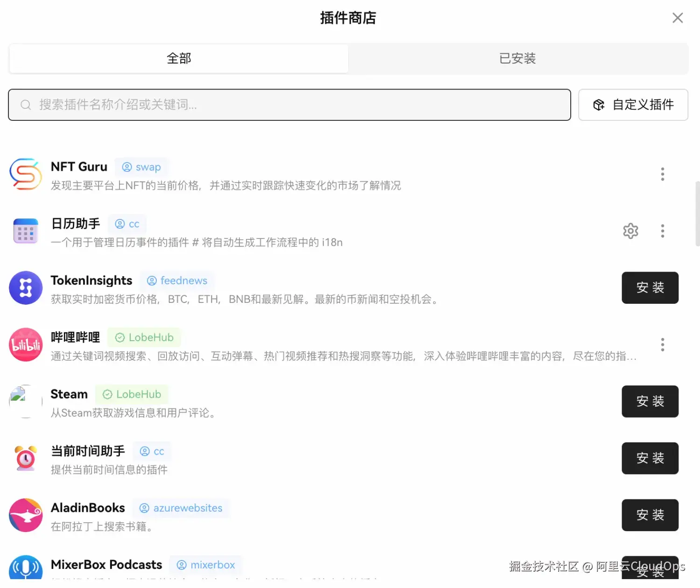This screenshot has height=588, width=700.
Task: Click the 哔哩哔哩 bilibili logo
Action: click(26, 345)
